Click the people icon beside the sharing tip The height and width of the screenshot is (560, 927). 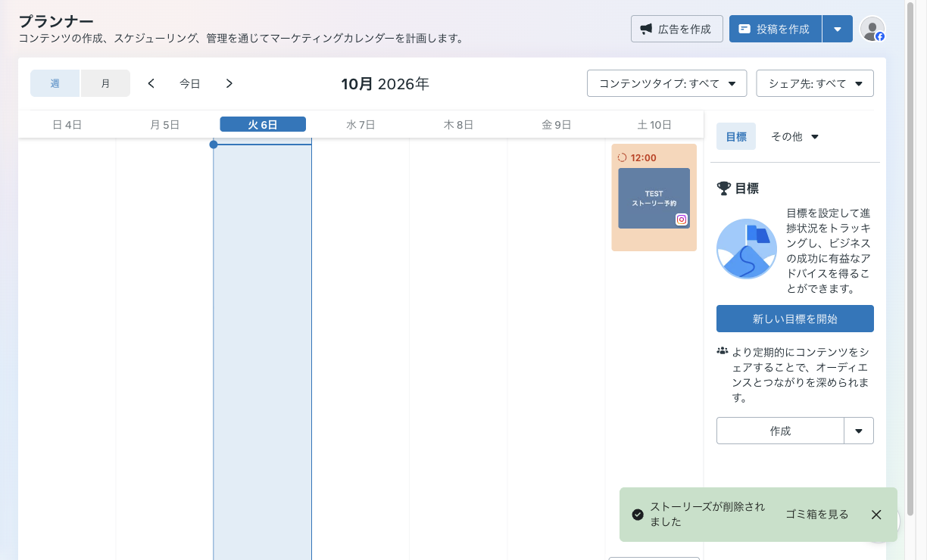(723, 351)
